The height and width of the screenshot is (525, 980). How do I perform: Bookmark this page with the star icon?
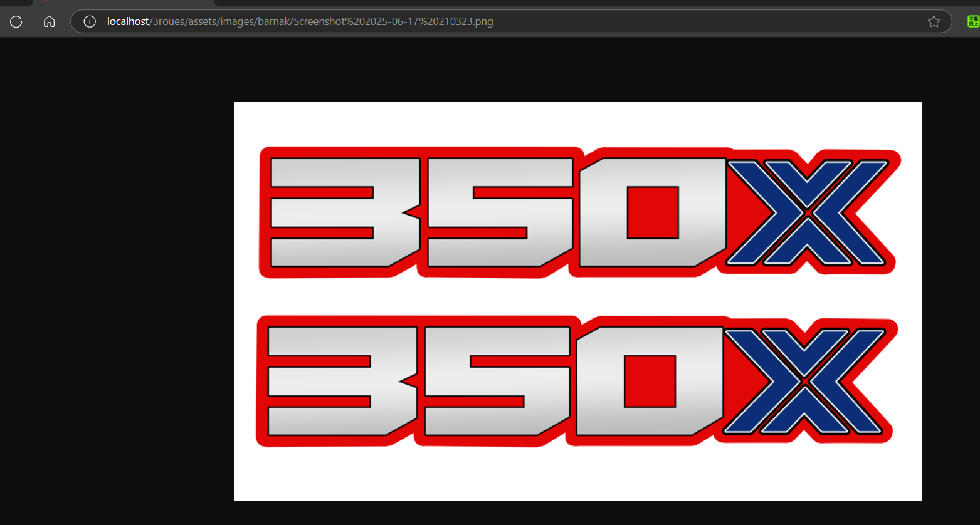click(x=934, y=22)
